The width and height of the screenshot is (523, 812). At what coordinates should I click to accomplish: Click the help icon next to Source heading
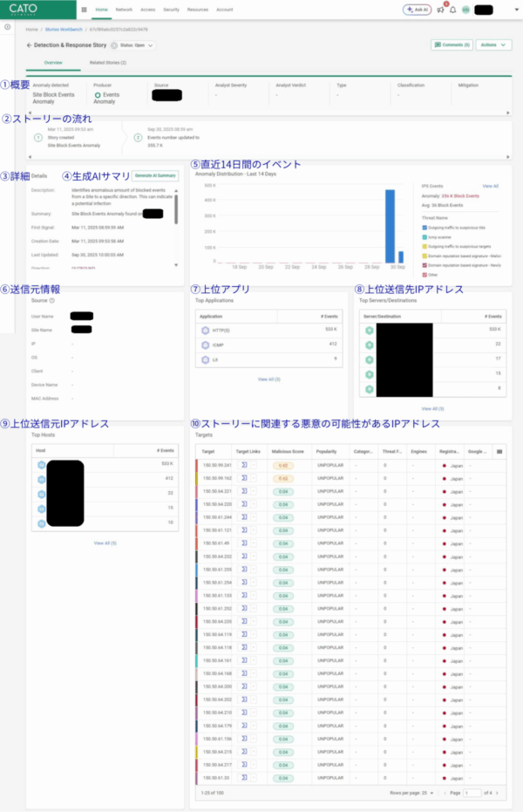(x=52, y=301)
